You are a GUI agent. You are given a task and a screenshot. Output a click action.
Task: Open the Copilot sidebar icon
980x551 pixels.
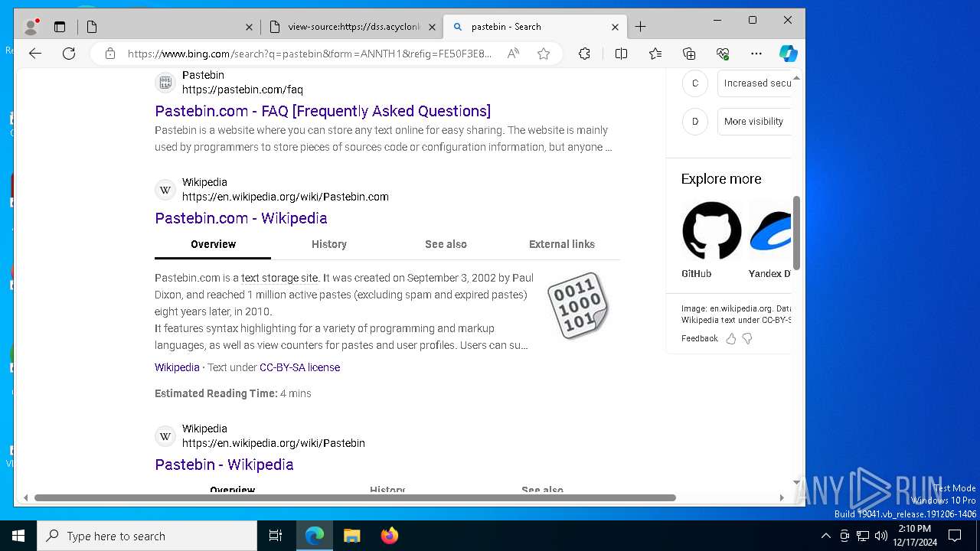pyautogui.click(x=789, y=54)
